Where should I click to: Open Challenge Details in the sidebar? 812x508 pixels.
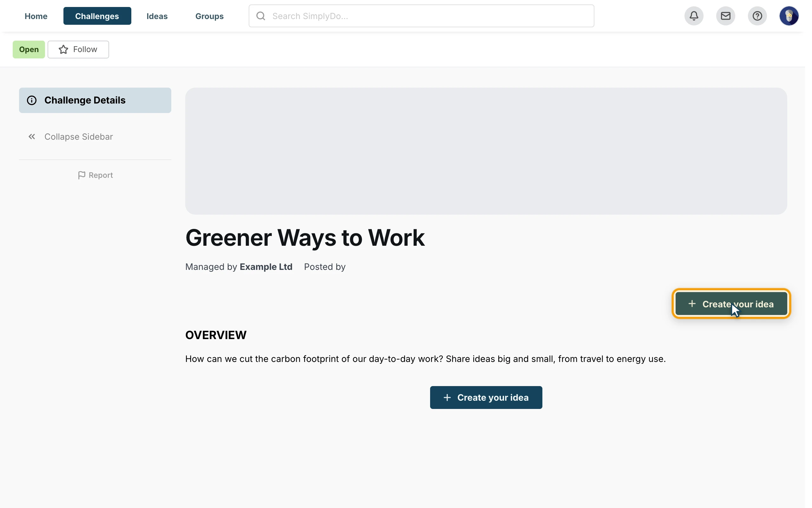coord(95,100)
